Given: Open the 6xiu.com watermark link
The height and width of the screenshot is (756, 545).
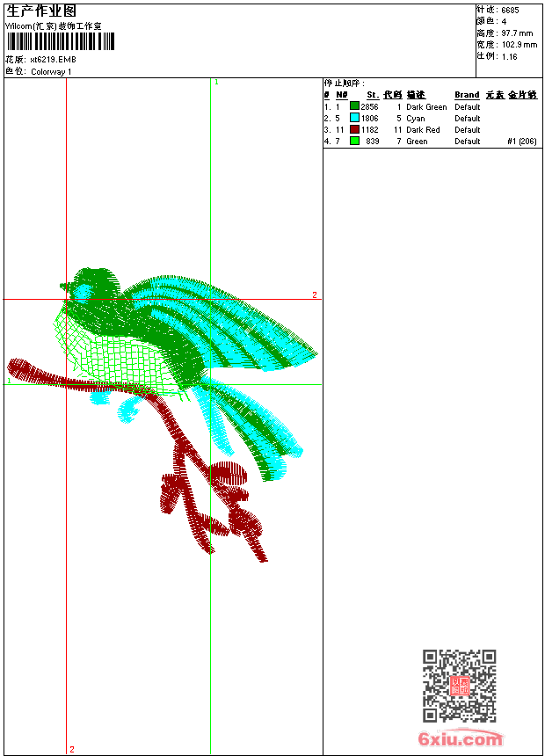Looking at the screenshot, I should click(x=461, y=739).
